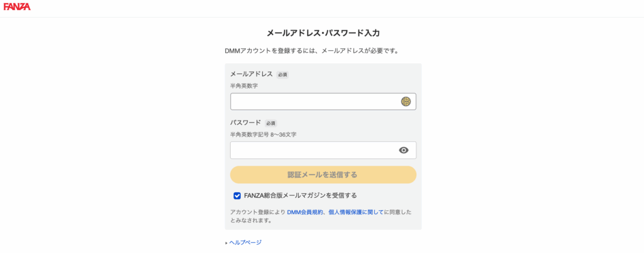Open the 個人情報保護に関して link
This screenshot has width=644, height=253.
tap(356, 212)
